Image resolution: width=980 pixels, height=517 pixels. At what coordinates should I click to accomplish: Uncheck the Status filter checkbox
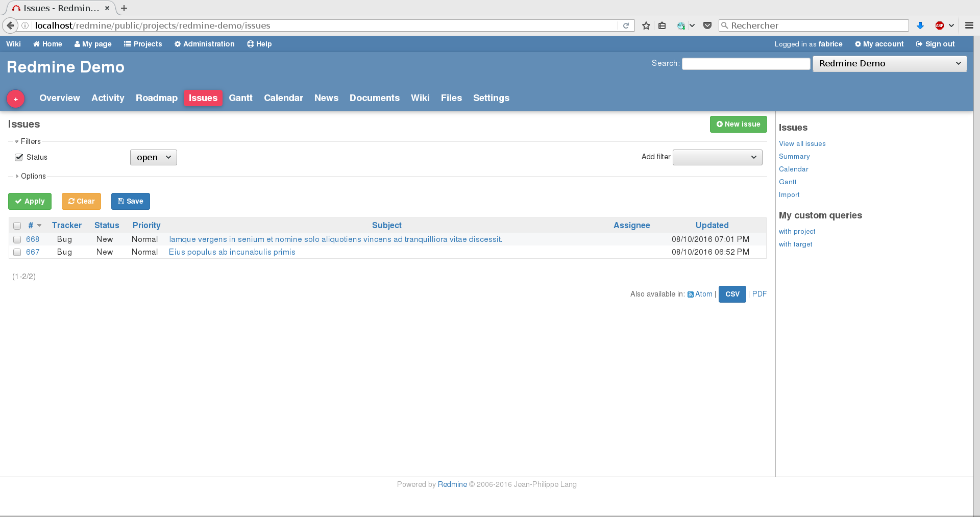click(x=19, y=157)
